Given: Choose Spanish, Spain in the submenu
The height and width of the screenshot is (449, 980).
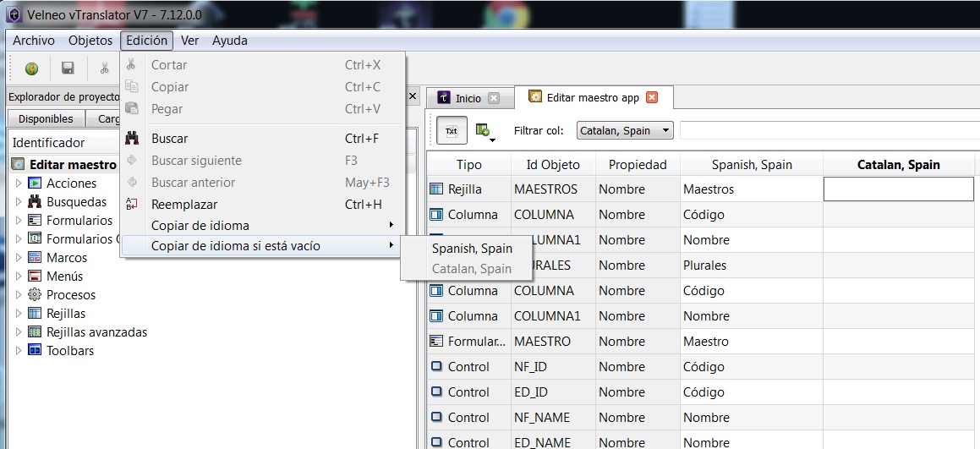Looking at the screenshot, I should point(472,249).
